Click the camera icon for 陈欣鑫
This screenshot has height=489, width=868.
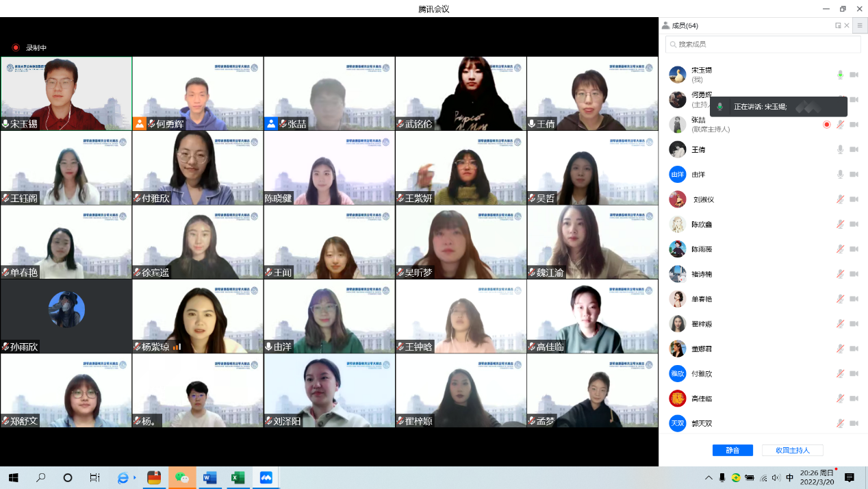click(x=854, y=224)
